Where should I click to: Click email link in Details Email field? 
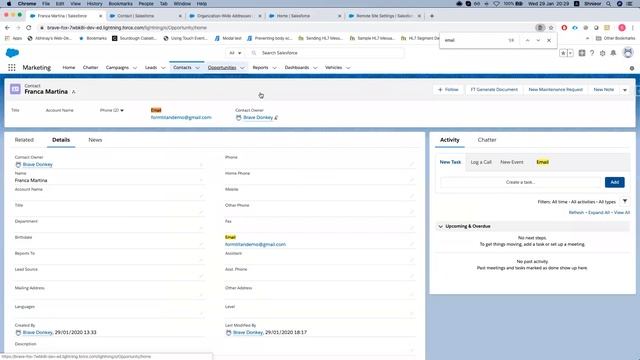[255, 244]
